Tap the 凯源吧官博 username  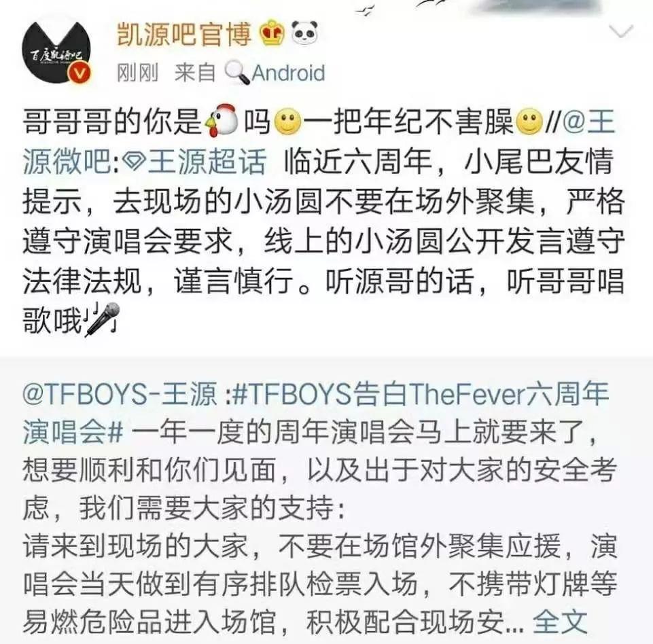(x=184, y=34)
